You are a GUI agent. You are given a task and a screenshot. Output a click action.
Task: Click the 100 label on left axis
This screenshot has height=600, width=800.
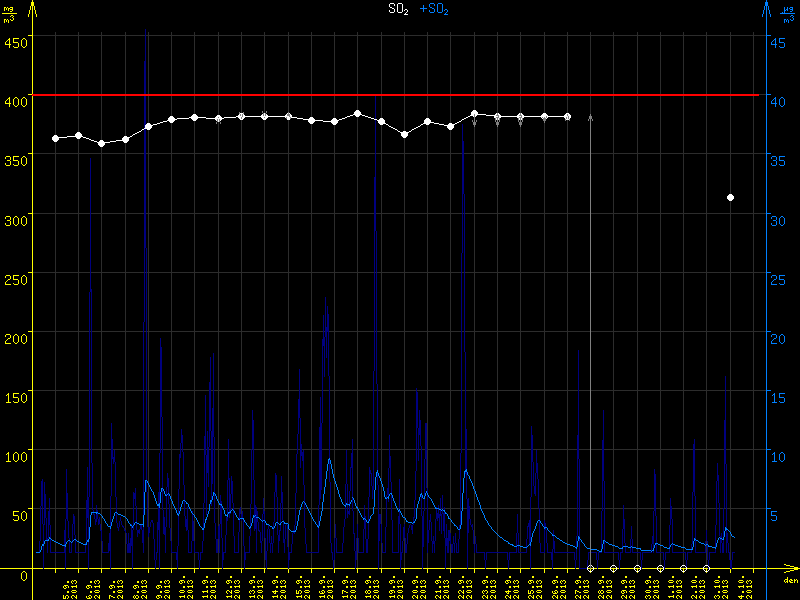pyautogui.click(x=15, y=457)
